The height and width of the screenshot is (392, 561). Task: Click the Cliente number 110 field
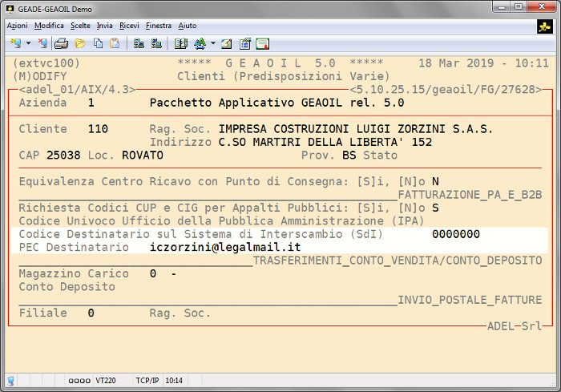[98, 129]
